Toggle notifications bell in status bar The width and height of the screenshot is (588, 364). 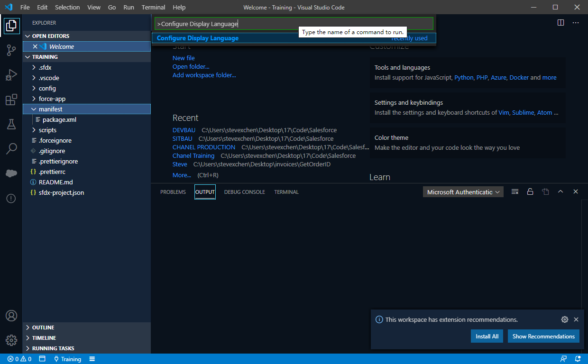(578, 359)
